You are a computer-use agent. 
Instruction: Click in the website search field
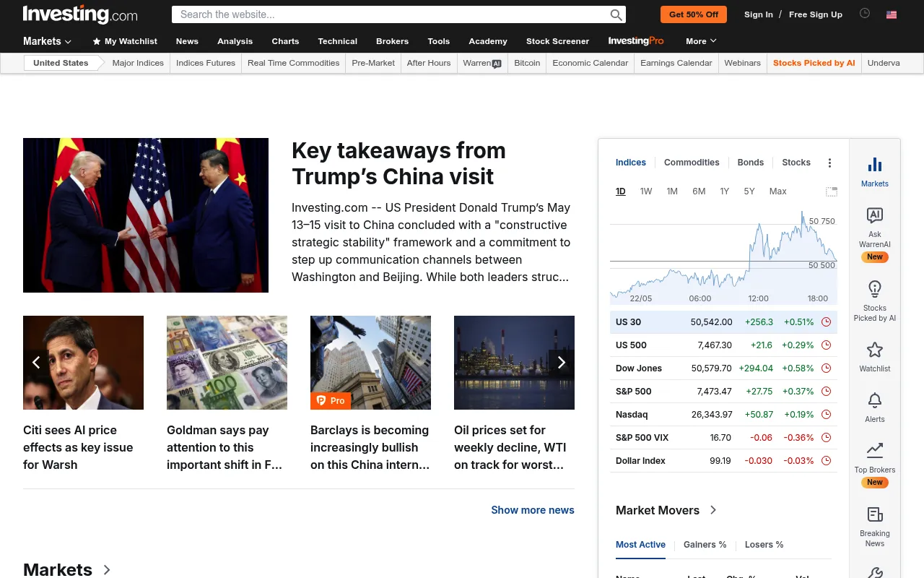[390, 14]
